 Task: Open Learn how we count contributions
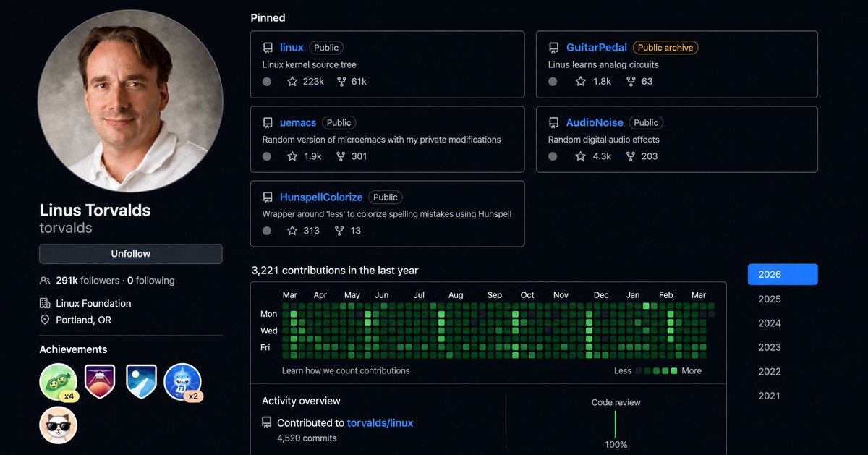(x=346, y=371)
